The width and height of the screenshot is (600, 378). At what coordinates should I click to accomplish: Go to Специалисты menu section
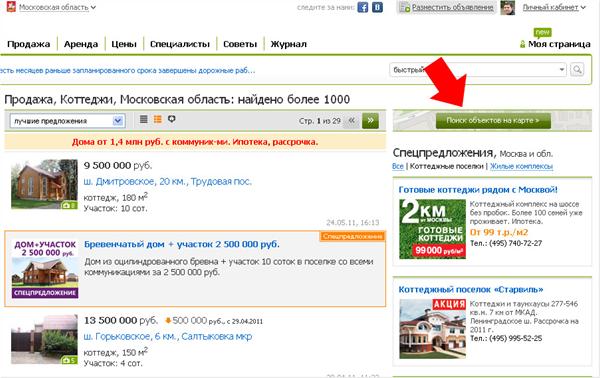point(180,44)
